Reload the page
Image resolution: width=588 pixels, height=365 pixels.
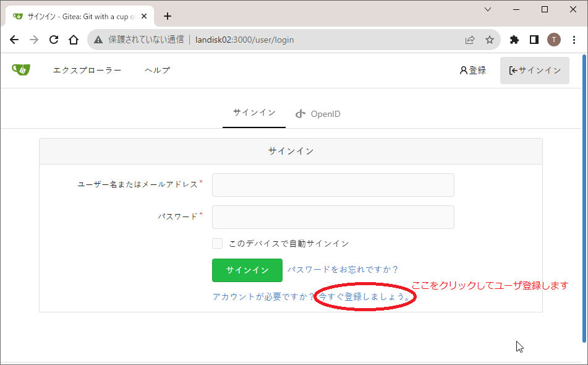tap(54, 40)
